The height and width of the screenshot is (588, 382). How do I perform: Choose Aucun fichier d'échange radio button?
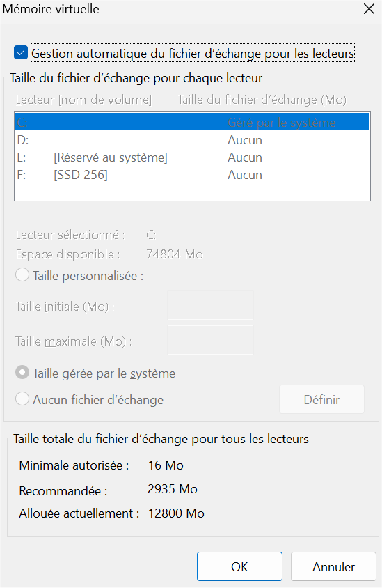tap(22, 399)
